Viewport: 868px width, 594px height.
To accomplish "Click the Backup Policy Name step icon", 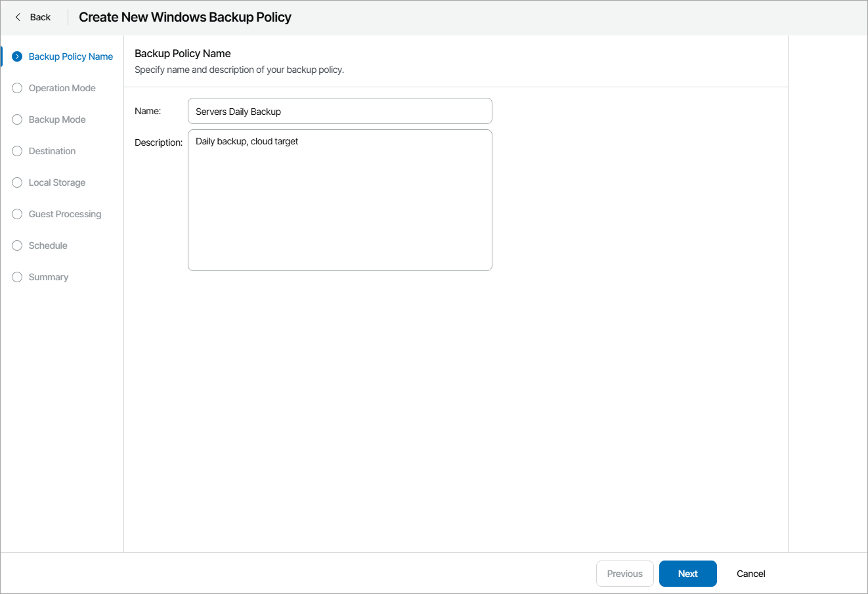I will pos(17,56).
